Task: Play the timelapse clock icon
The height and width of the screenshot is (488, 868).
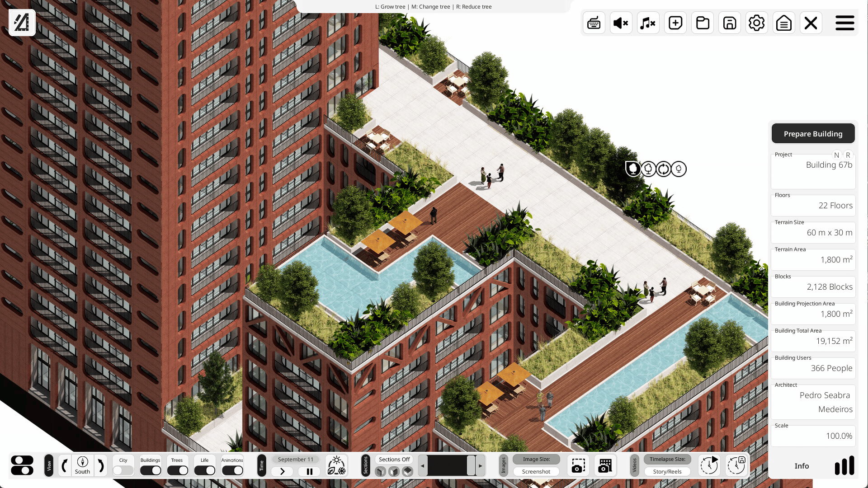Action: coord(709,465)
